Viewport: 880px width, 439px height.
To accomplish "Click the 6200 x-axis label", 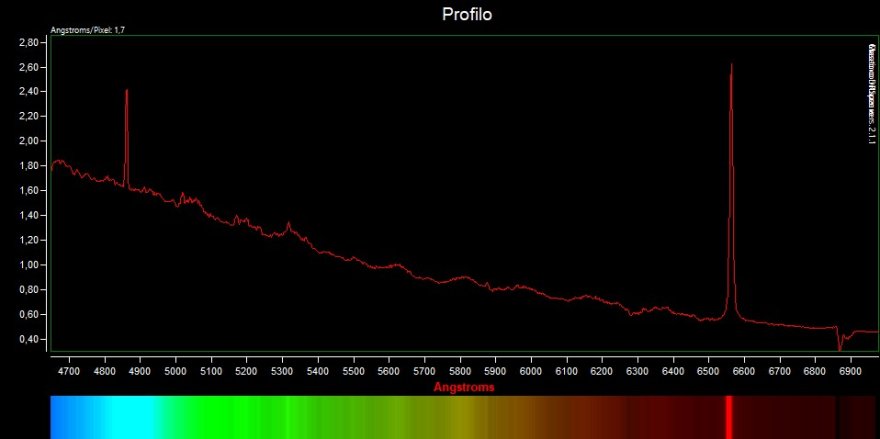I will click(x=602, y=371).
